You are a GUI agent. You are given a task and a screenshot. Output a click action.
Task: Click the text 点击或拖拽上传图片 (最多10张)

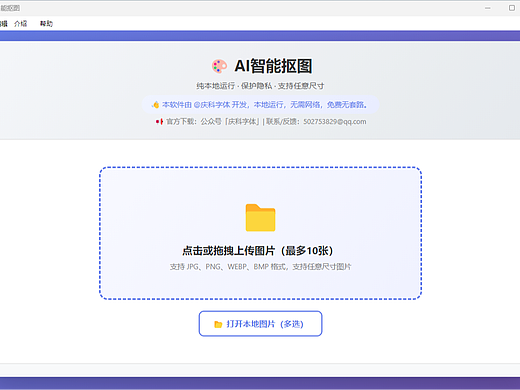tap(258, 251)
